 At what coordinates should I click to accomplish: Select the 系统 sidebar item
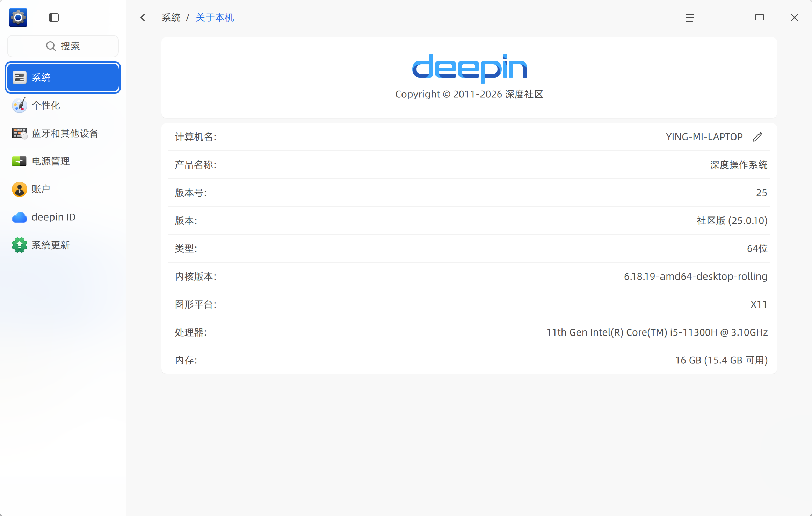click(63, 78)
